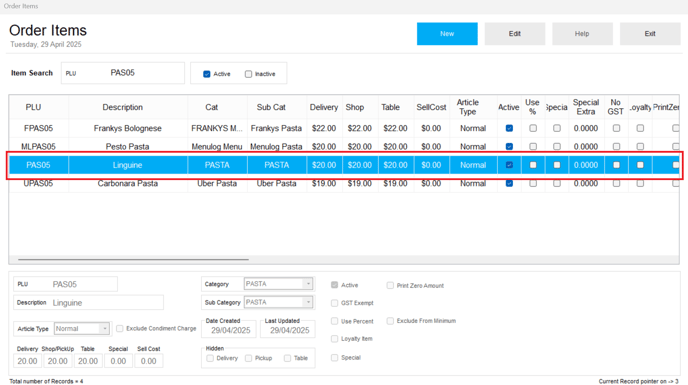Toggle Print Zero Amount checkbox
Image resolution: width=688 pixels, height=385 pixels.
pyautogui.click(x=390, y=285)
